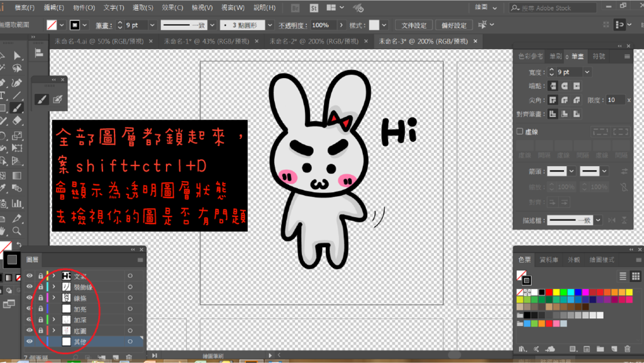
Task: Select the projecting cap stroke option
Action: pyautogui.click(x=577, y=86)
